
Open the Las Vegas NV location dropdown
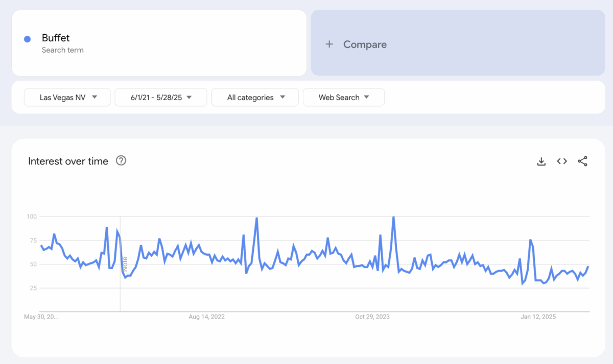[67, 97]
